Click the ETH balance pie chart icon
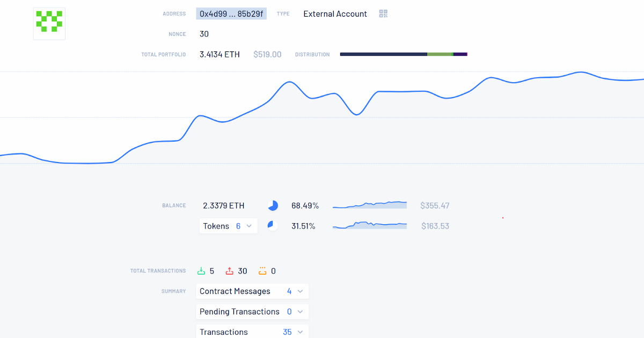 pyautogui.click(x=273, y=205)
